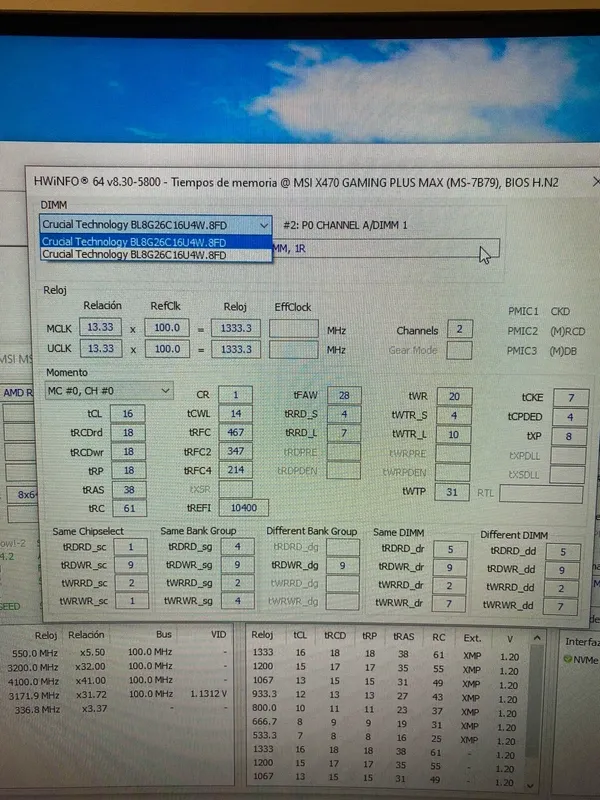Click the '#2: P0 CHANNEL A/DIMM 1' label
600x800 pixels.
pyautogui.click(x=345, y=225)
